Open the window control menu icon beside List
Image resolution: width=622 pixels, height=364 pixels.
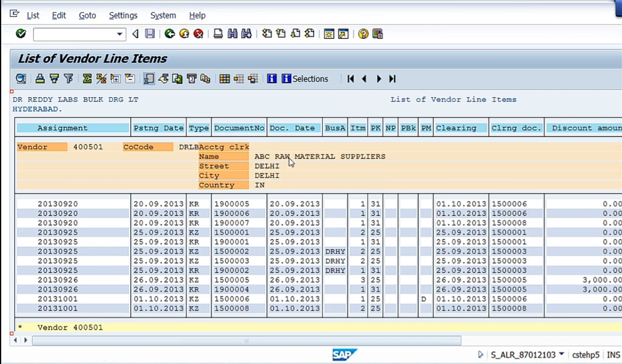(x=14, y=14)
